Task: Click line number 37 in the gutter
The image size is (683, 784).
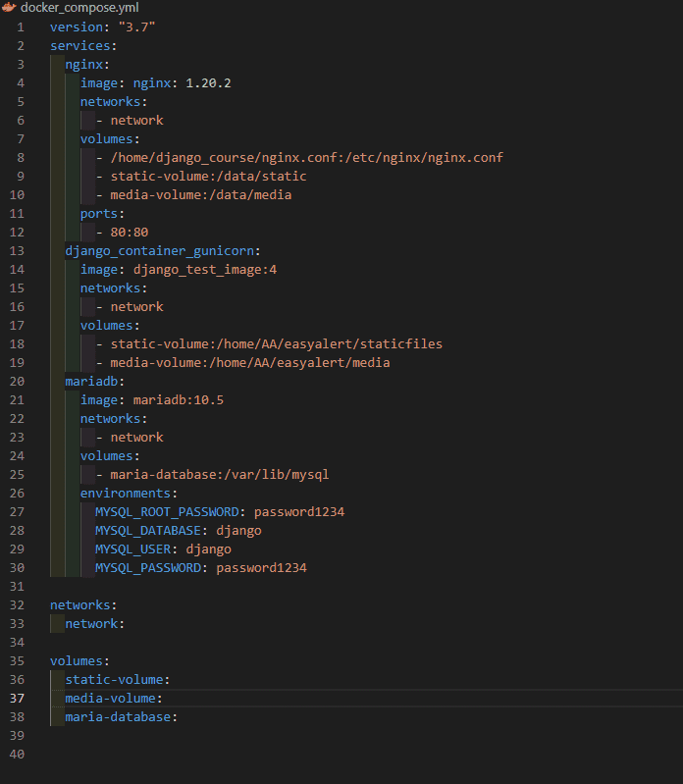Action: coord(17,698)
